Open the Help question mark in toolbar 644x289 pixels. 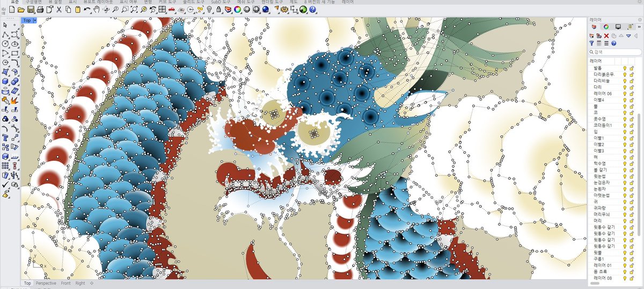(x=312, y=10)
